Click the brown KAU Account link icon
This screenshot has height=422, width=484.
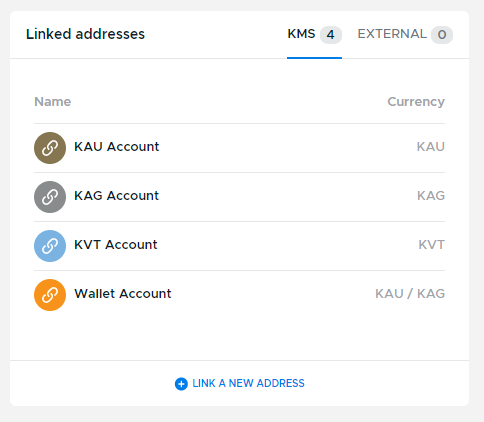coord(50,148)
